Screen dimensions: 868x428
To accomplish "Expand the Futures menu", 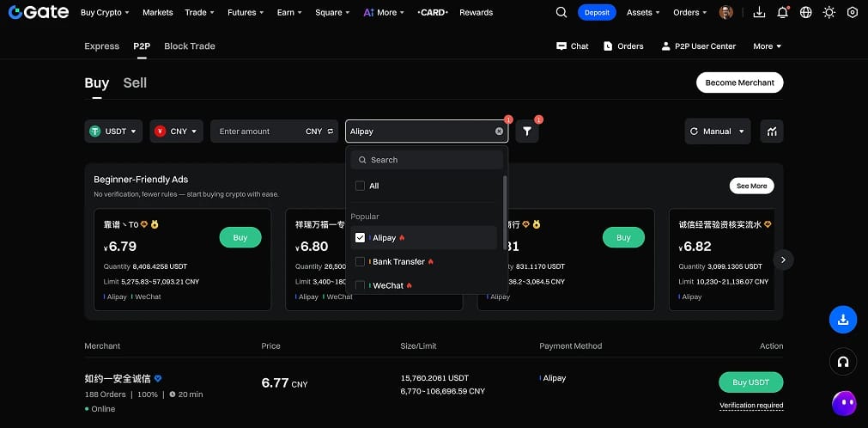I will (246, 12).
